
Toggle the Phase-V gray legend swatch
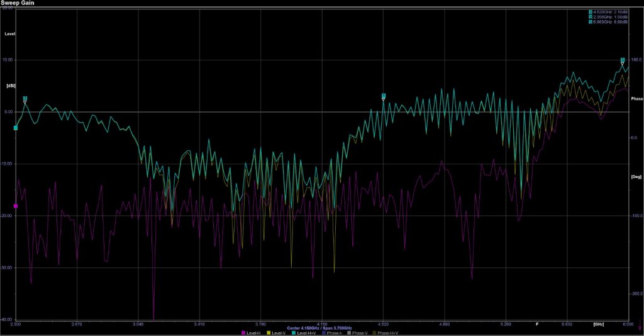pos(349,333)
